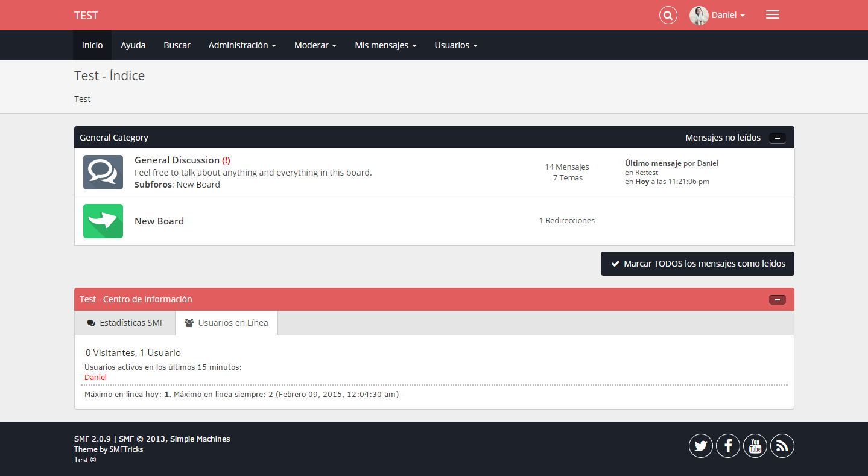Open the Mensajes no leídos link

[723, 138]
